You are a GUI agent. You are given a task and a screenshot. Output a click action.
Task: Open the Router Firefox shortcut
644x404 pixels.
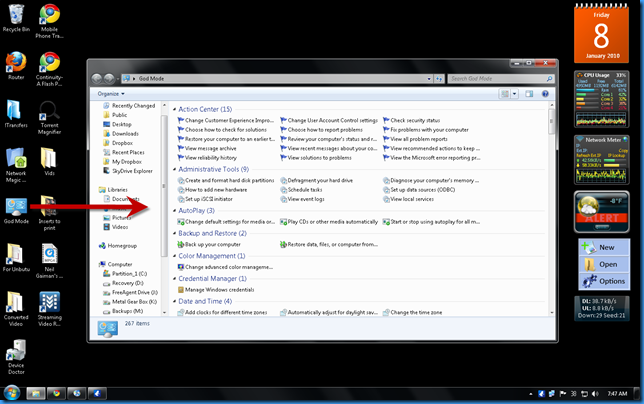point(16,66)
